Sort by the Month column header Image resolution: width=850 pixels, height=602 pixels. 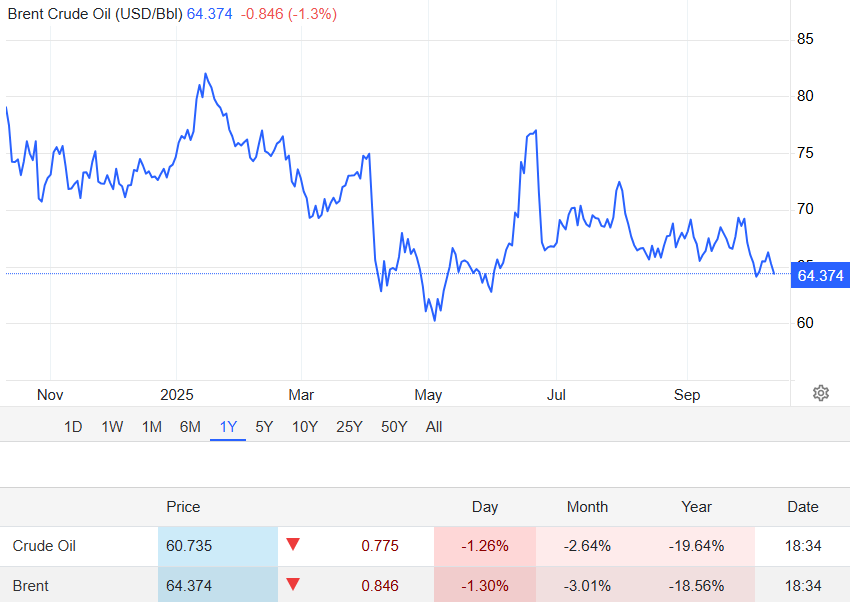(587, 507)
